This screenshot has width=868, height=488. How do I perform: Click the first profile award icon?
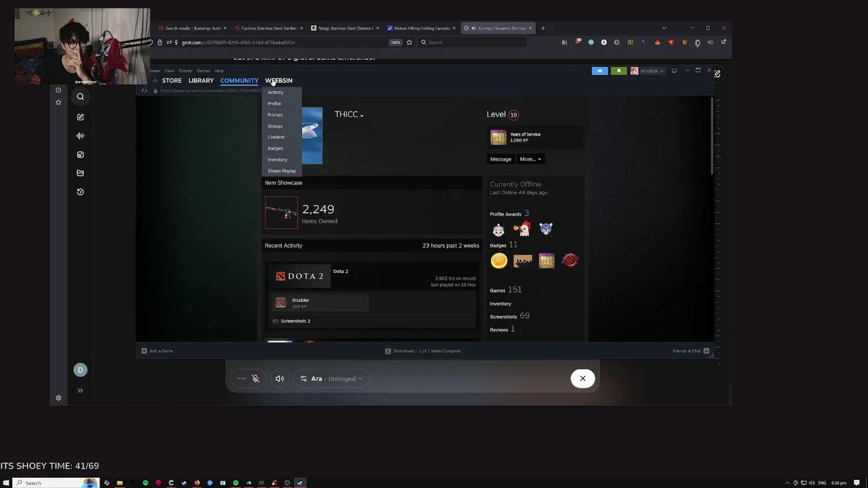498,229
